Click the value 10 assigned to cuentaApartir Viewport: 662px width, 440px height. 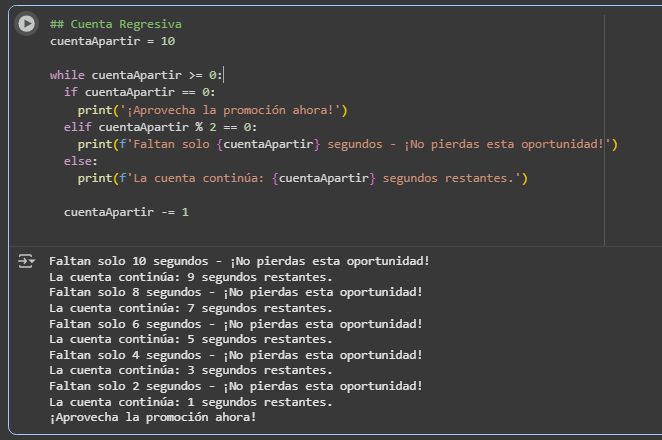168,41
